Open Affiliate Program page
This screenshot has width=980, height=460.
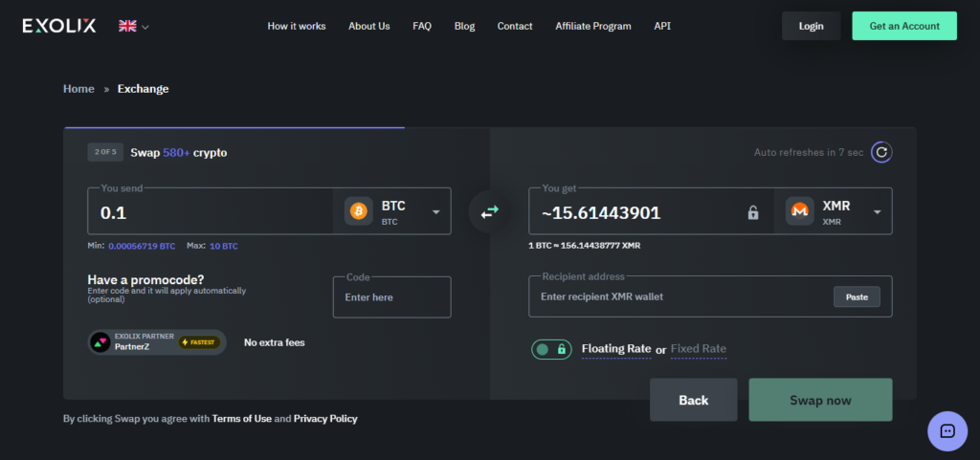593,26
